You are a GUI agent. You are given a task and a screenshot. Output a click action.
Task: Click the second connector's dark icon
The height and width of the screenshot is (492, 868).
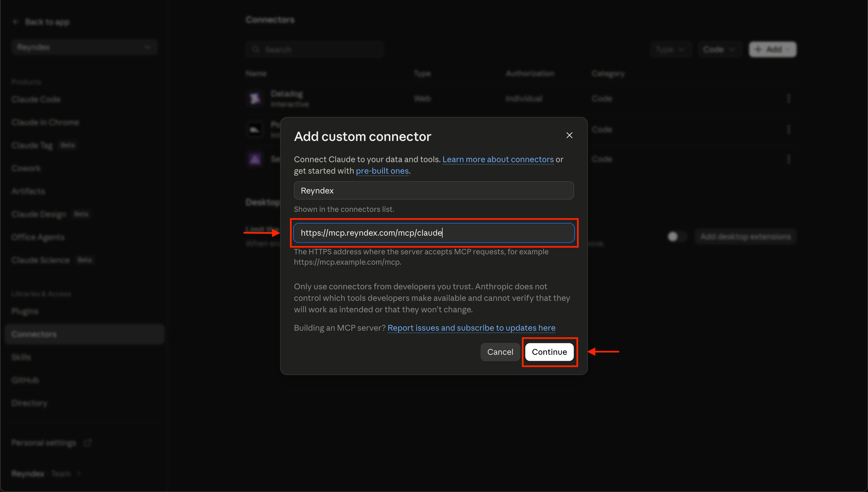point(255,129)
